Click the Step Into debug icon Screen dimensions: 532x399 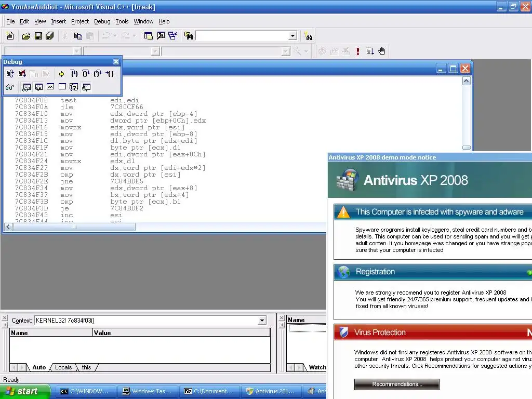click(74, 74)
